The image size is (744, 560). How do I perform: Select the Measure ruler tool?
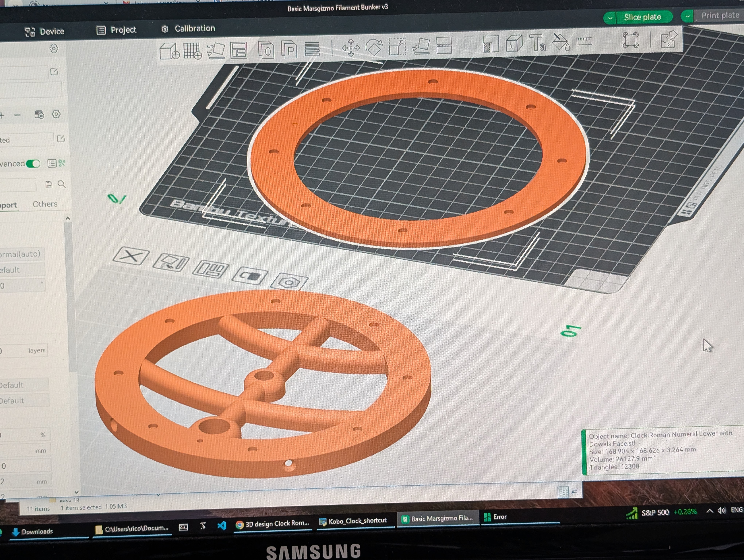coord(584,41)
